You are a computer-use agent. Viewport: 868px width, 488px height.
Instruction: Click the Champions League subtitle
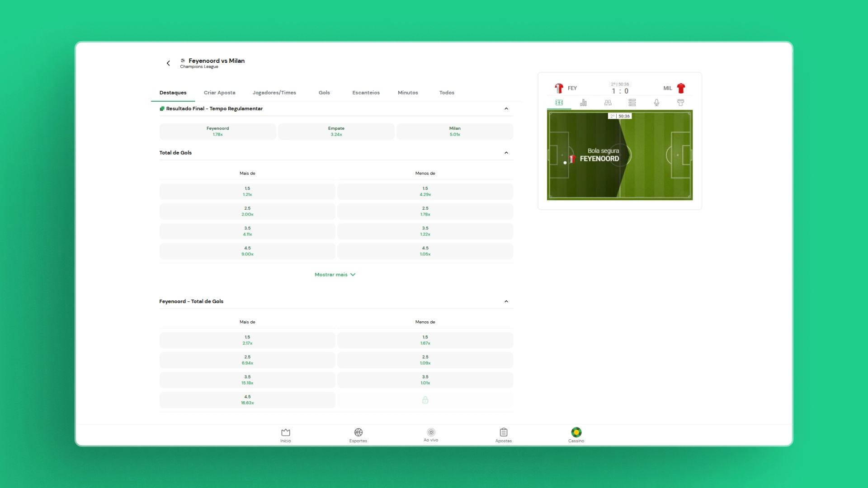(x=199, y=67)
